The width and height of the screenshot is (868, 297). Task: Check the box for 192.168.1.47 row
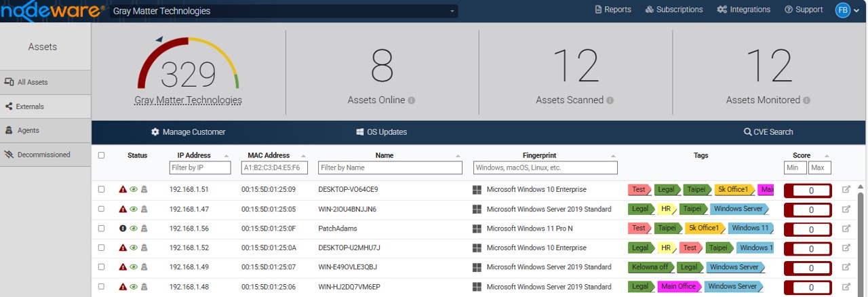tap(101, 209)
